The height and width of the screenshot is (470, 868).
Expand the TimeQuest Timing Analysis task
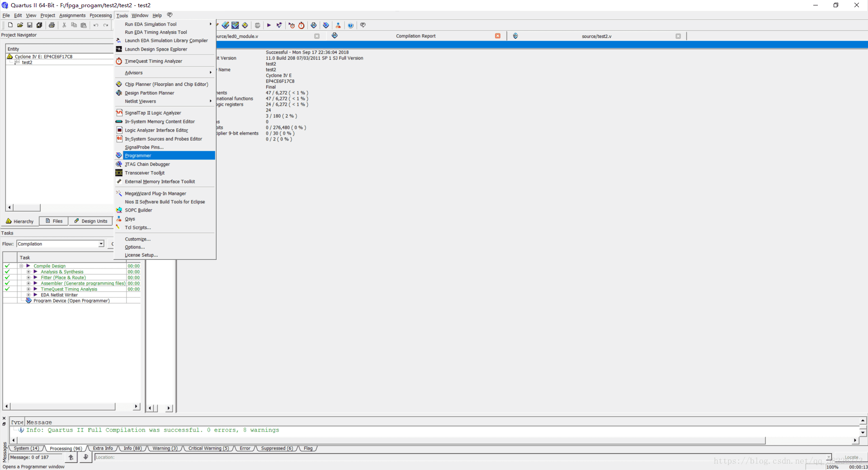[x=28, y=289]
